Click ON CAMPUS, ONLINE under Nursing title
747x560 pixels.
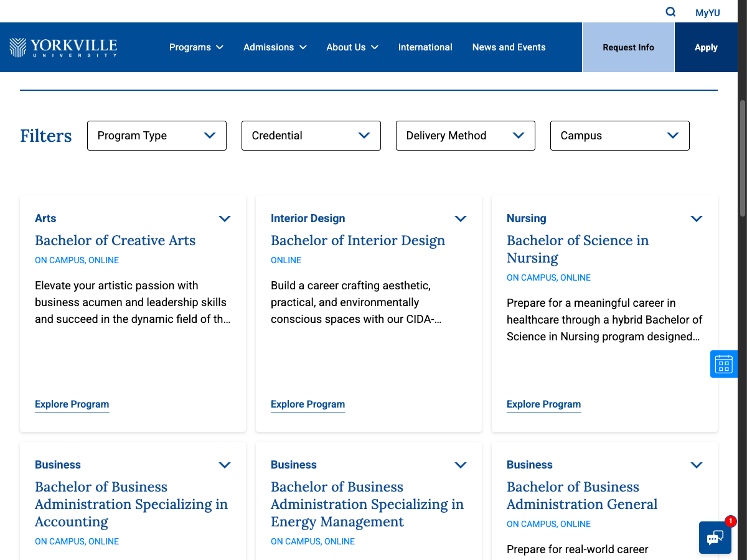click(x=548, y=278)
